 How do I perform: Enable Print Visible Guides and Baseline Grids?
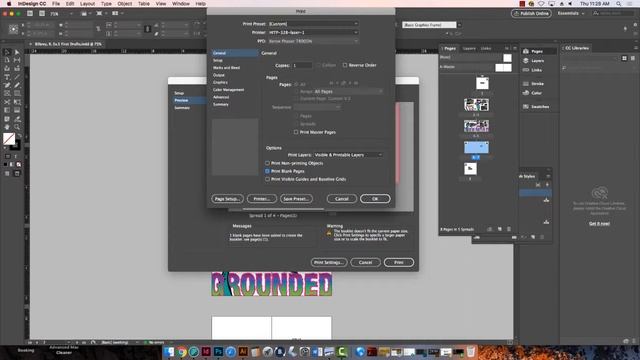(267, 179)
